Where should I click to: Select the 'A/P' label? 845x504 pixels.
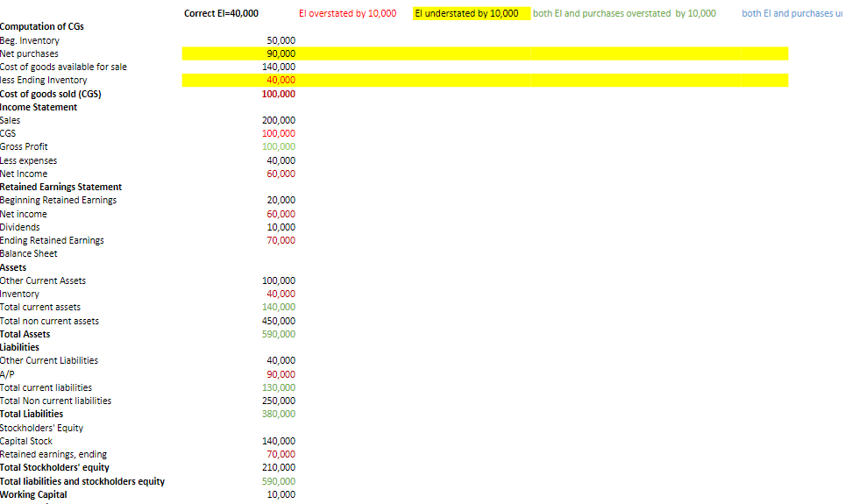point(7,374)
